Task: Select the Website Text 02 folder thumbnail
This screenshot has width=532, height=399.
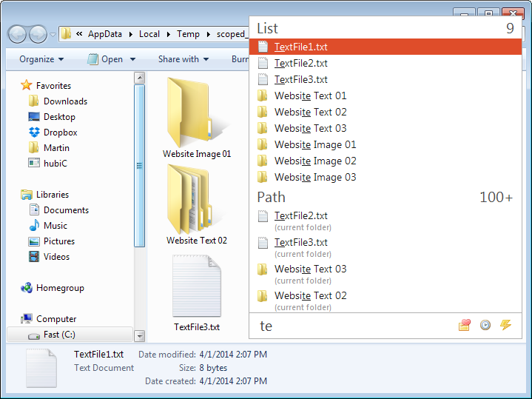Action: pyautogui.click(x=197, y=204)
